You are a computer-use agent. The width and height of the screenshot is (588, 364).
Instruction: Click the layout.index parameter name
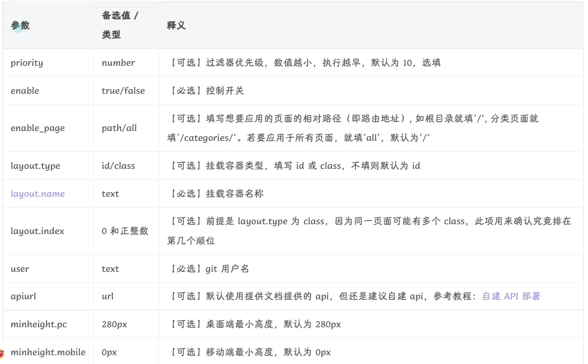(x=37, y=231)
